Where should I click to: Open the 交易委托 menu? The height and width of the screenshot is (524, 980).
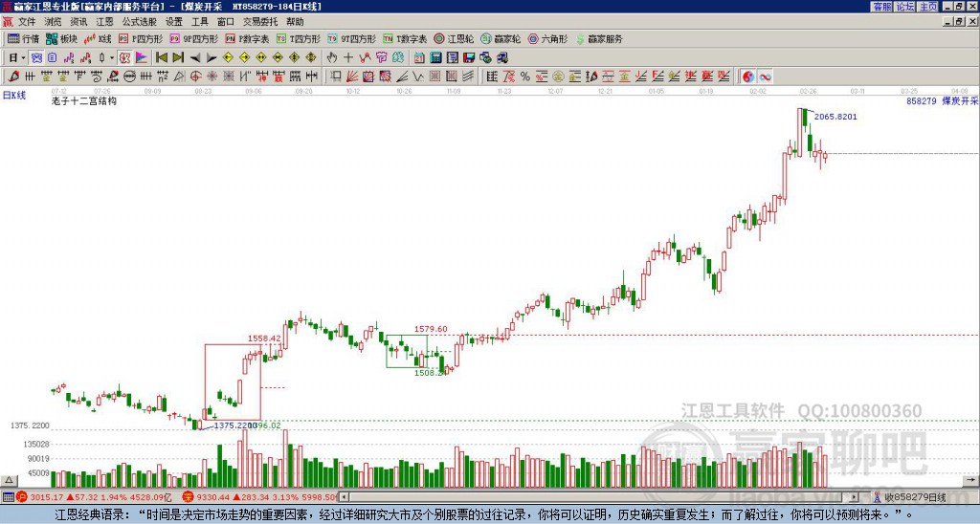click(x=260, y=22)
